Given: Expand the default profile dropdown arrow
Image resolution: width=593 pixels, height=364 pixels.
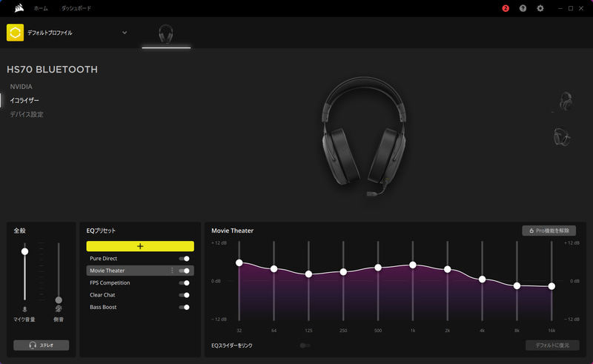Looking at the screenshot, I should 125,33.
